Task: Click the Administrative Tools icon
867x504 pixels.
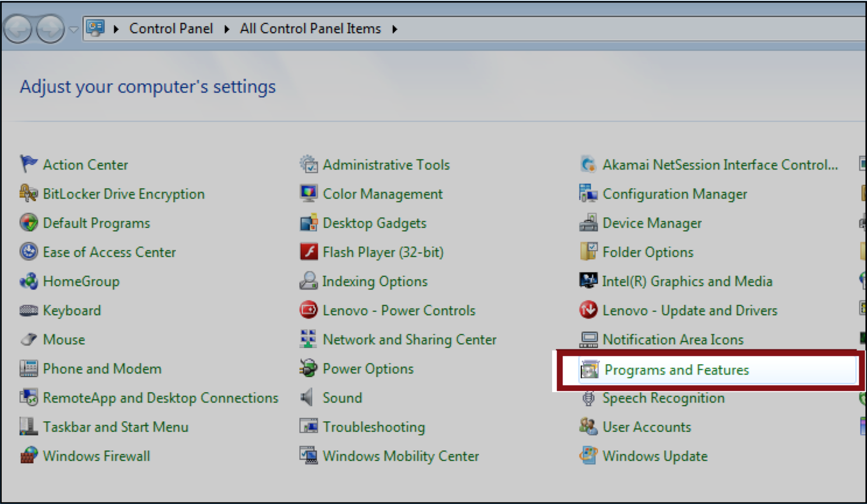Action: click(308, 164)
